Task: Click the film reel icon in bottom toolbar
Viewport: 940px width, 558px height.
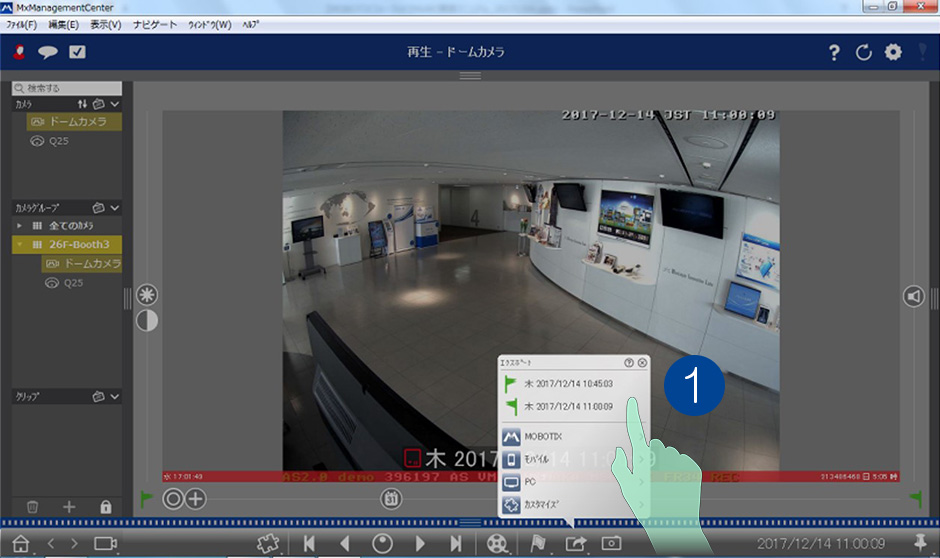Action: point(496,544)
